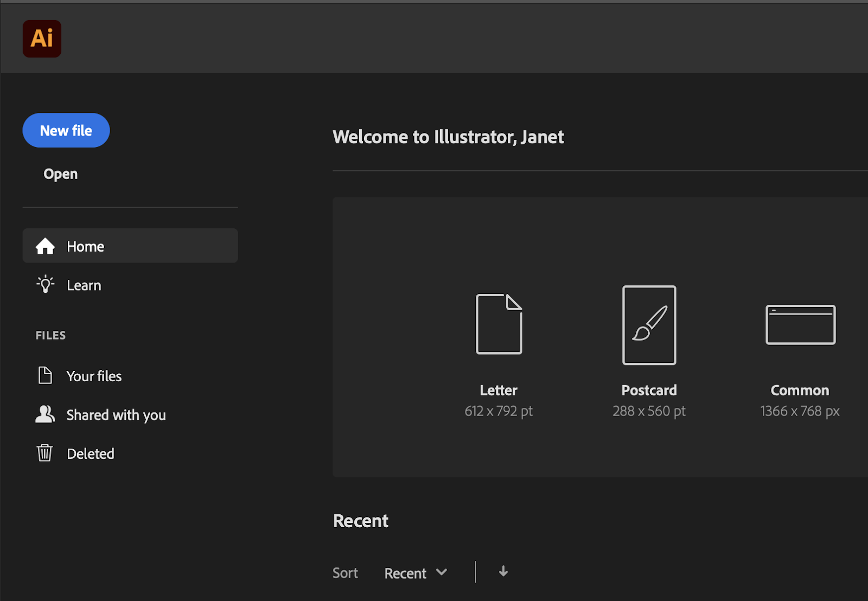
Task: Open the Recent sort dropdown
Action: click(x=416, y=573)
